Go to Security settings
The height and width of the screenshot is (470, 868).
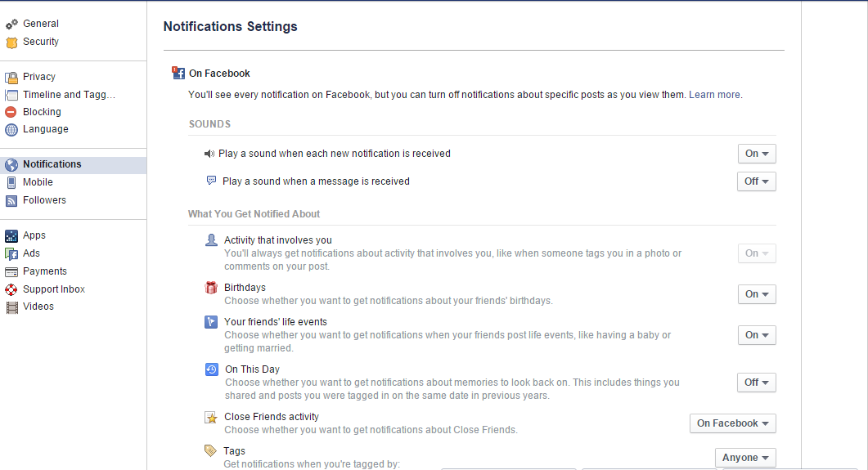(x=41, y=42)
